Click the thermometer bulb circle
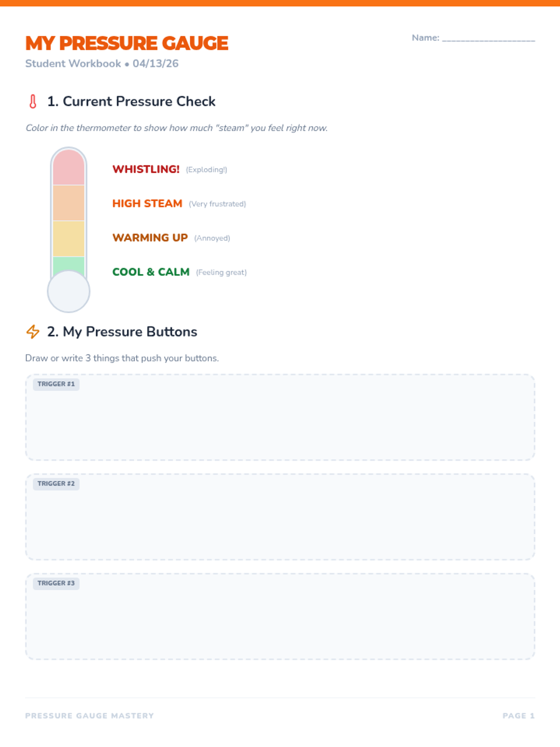Image resolution: width=560 pixels, height=747 pixels. (69, 292)
